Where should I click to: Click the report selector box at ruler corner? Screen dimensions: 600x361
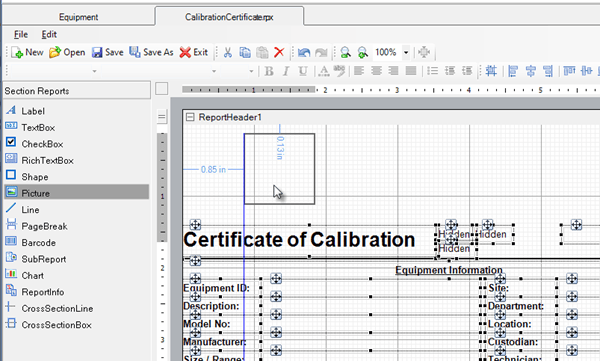coord(161,89)
